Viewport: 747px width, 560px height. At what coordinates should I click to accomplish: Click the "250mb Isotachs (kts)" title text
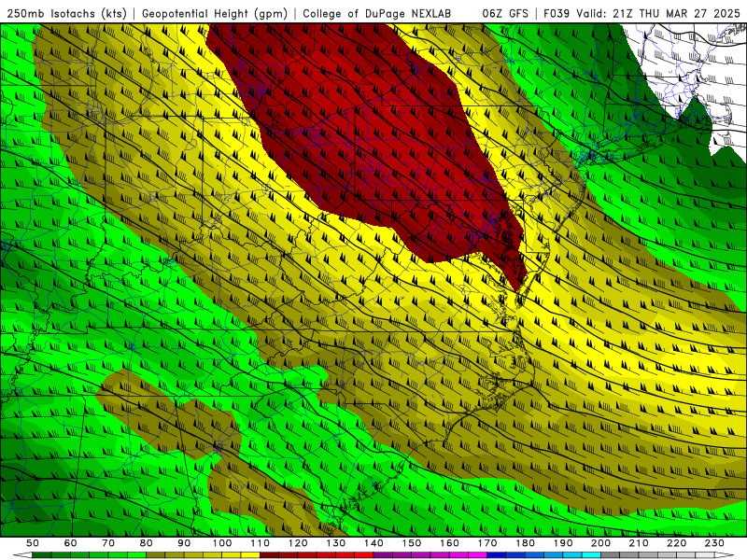[66, 13]
